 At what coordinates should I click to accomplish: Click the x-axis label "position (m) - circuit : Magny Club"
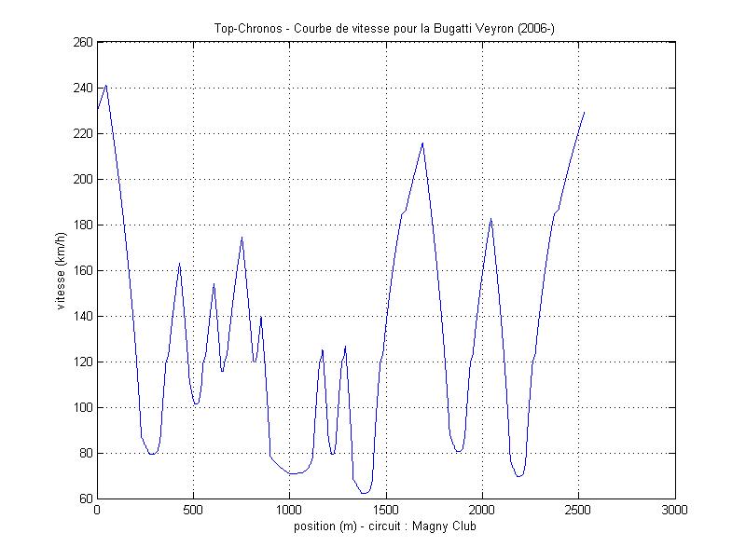click(385, 526)
